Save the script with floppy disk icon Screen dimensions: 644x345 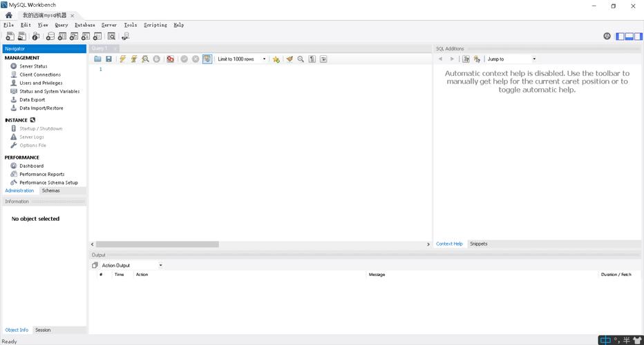[108, 59]
